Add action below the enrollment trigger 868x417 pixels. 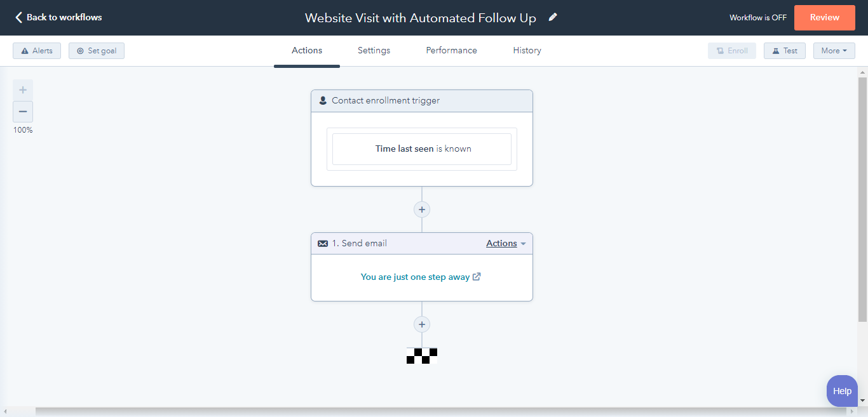[422, 209]
